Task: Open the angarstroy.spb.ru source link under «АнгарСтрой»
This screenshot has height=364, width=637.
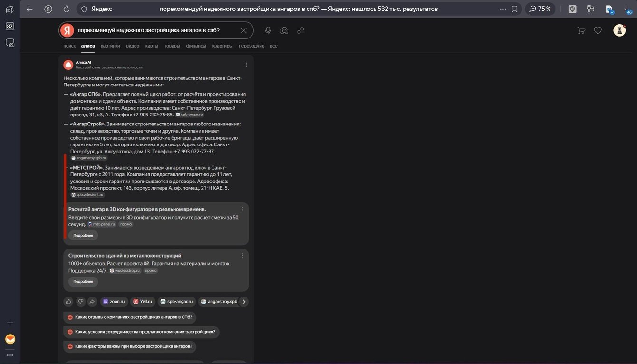Action: [89, 158]
